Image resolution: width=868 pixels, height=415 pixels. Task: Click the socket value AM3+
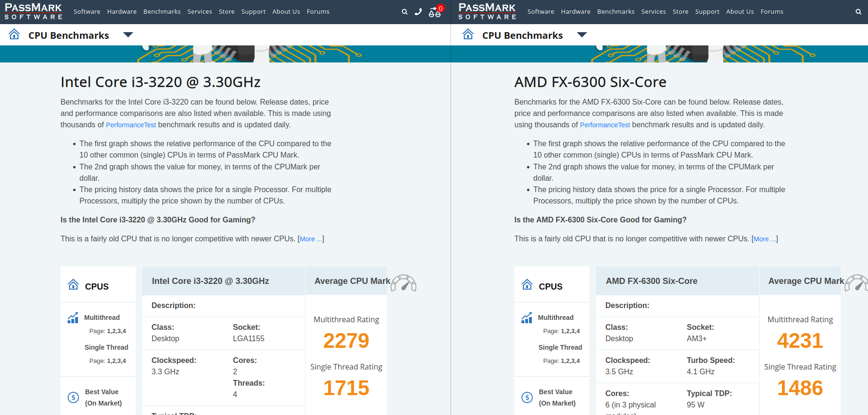click(x=697, y=339)
